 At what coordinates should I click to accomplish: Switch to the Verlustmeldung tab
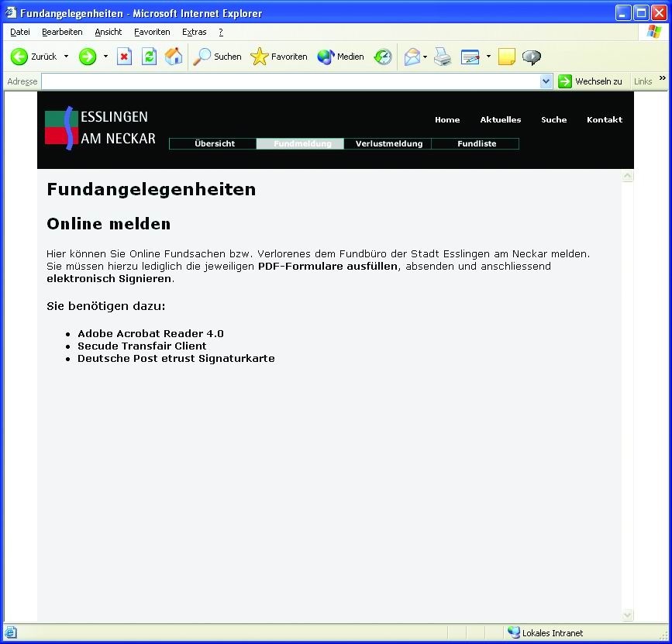pyautogui.click(x=388, y=143)
